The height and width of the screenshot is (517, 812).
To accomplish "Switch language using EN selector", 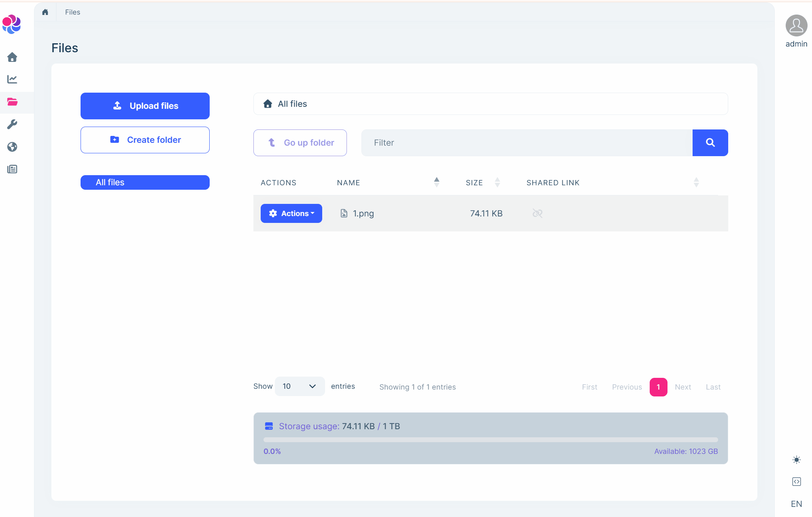I will pyautogui.click(x=796, y=504).
